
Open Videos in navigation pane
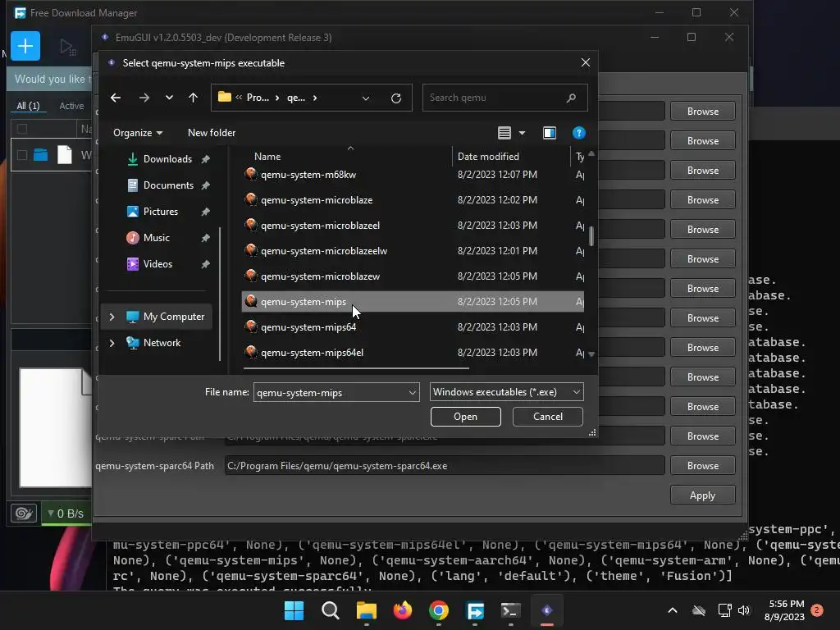[157, 264]
